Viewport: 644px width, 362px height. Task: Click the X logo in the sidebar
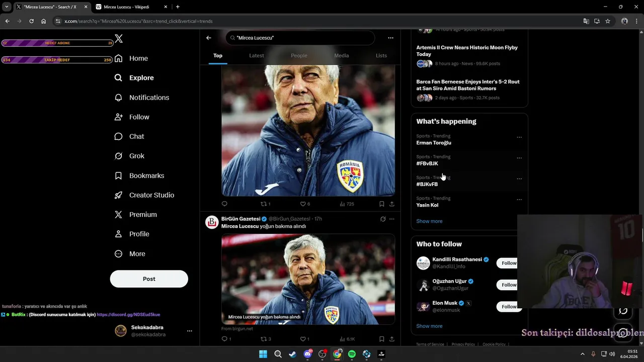tap(119, 39)
